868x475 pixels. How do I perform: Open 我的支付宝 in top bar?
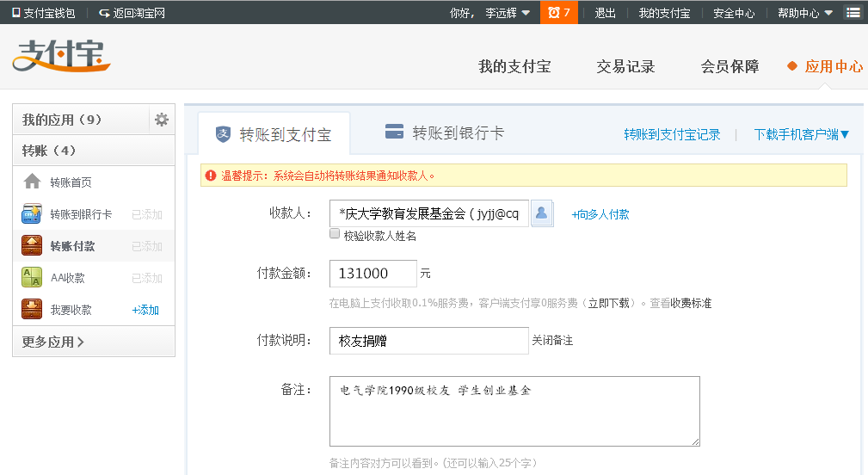coord(664,13)
